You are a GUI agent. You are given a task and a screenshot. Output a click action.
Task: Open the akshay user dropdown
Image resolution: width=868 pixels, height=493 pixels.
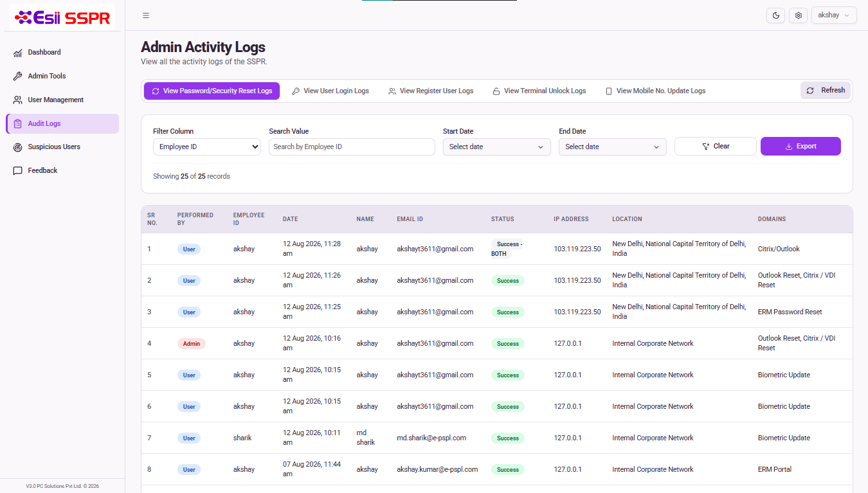click(834, 15)
